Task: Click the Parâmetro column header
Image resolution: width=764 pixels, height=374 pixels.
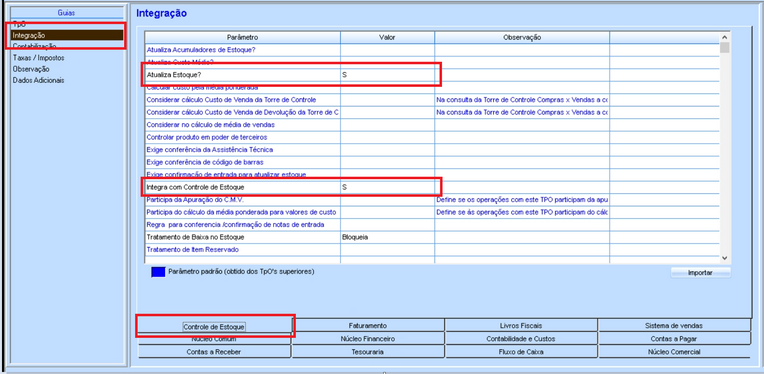Action: click(243, 37)
